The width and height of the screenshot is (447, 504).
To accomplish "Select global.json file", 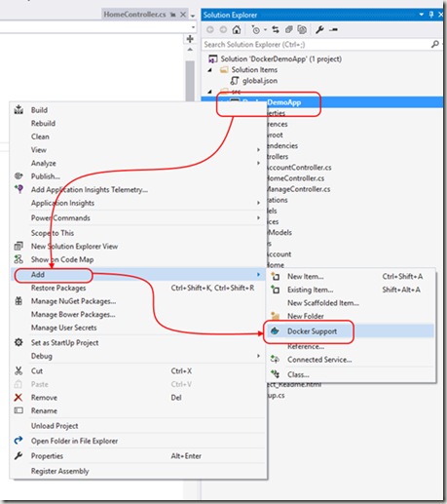I will pyautogui.click(x=260, y=81).
